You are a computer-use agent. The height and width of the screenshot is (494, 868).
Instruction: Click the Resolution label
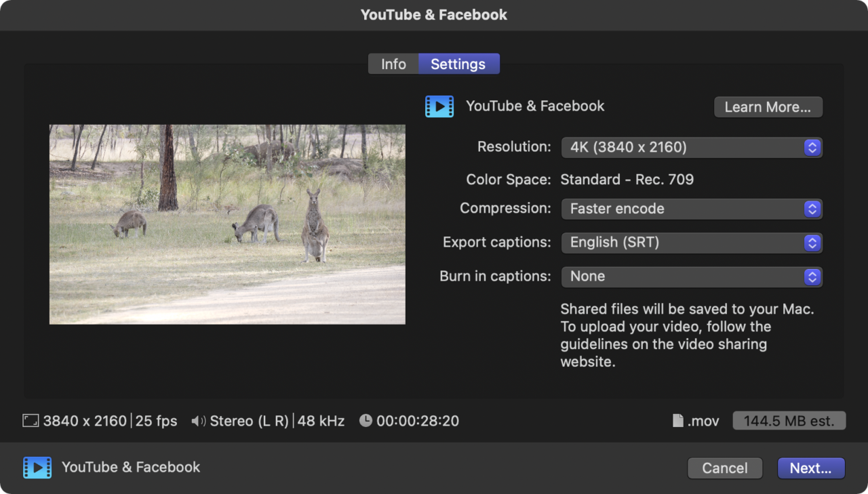click(514, 146)
